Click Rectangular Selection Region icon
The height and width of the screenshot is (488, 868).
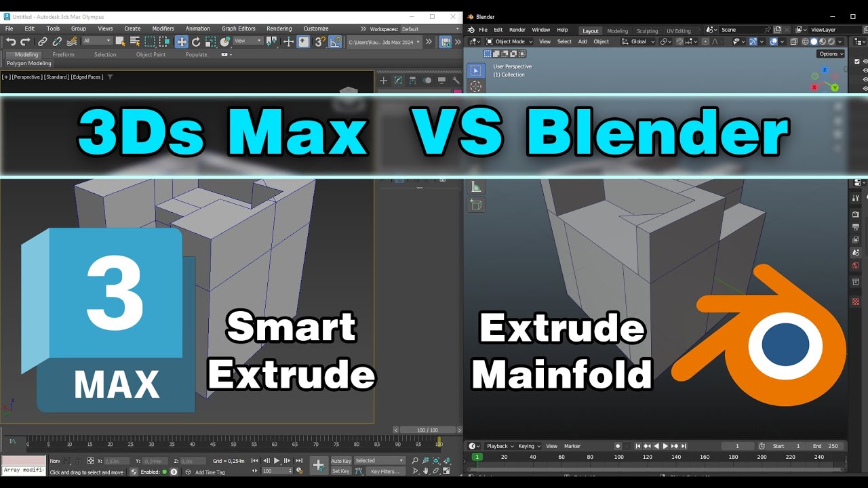coord(150,42)
